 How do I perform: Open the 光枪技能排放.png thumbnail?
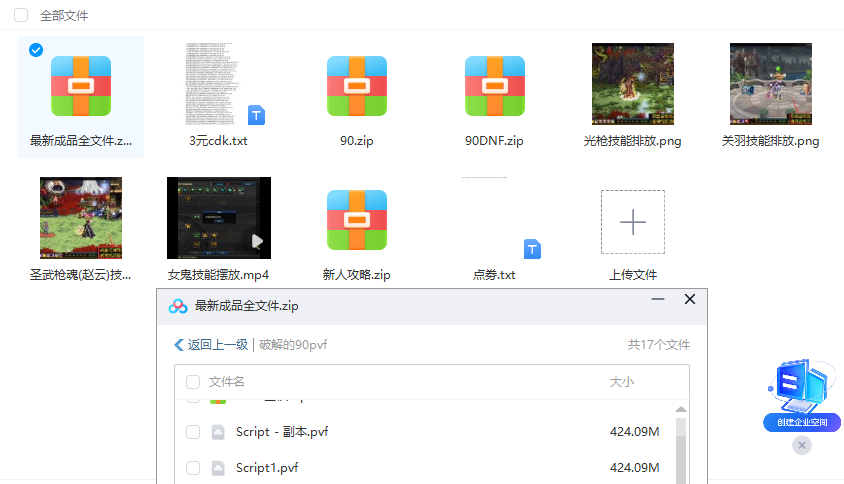point(632,84)
